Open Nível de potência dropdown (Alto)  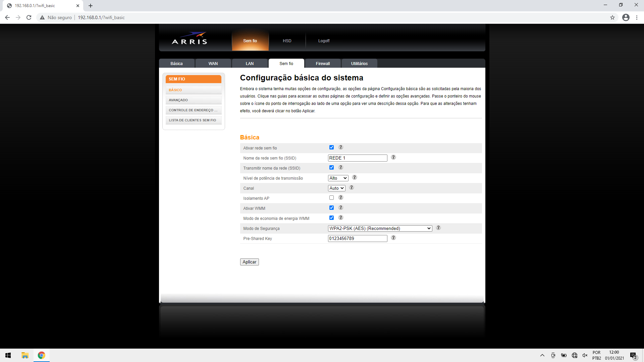click(x=338, y=178)
